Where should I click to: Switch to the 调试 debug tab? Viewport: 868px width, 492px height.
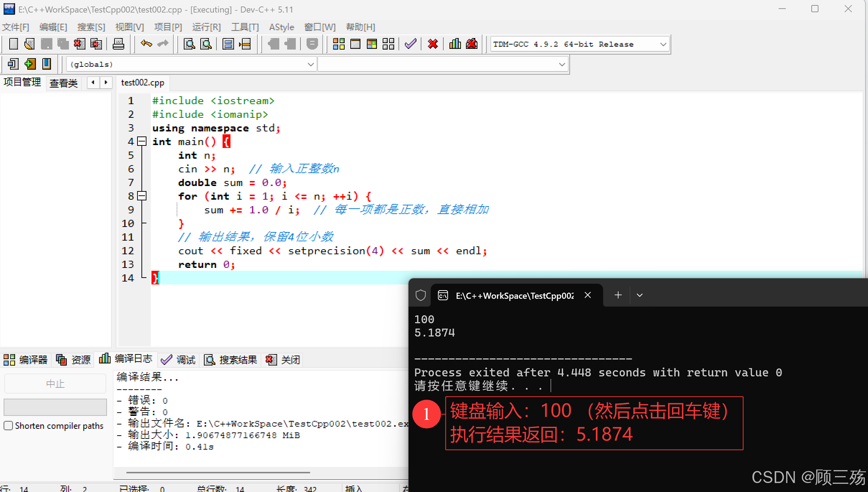(178, 359)
